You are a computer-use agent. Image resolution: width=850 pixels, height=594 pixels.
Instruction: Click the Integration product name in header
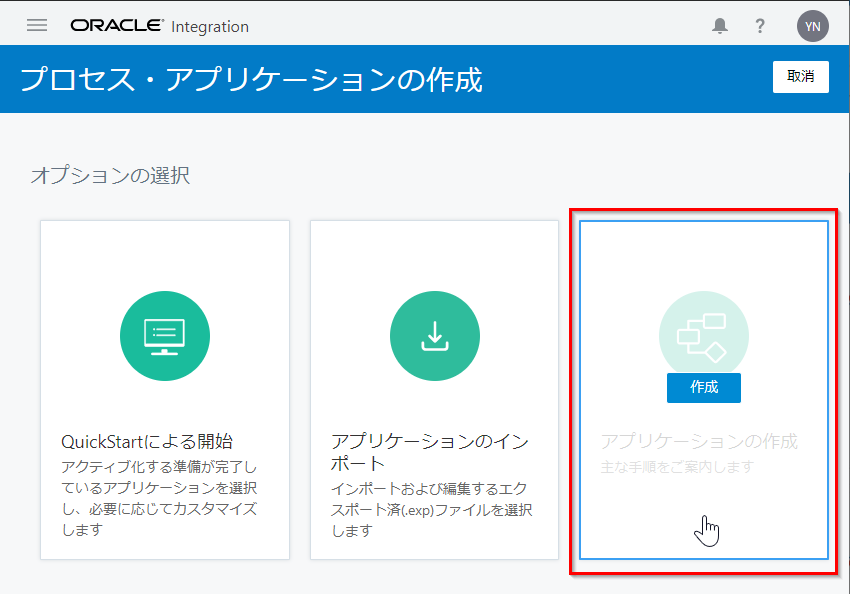tap(210, 27)
